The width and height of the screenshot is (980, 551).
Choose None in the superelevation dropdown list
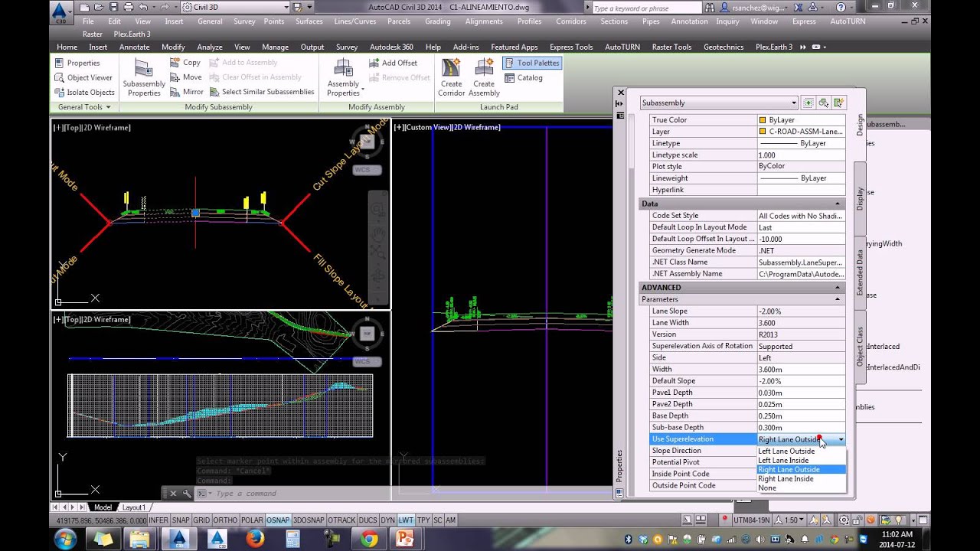click(x=767, y=487)
